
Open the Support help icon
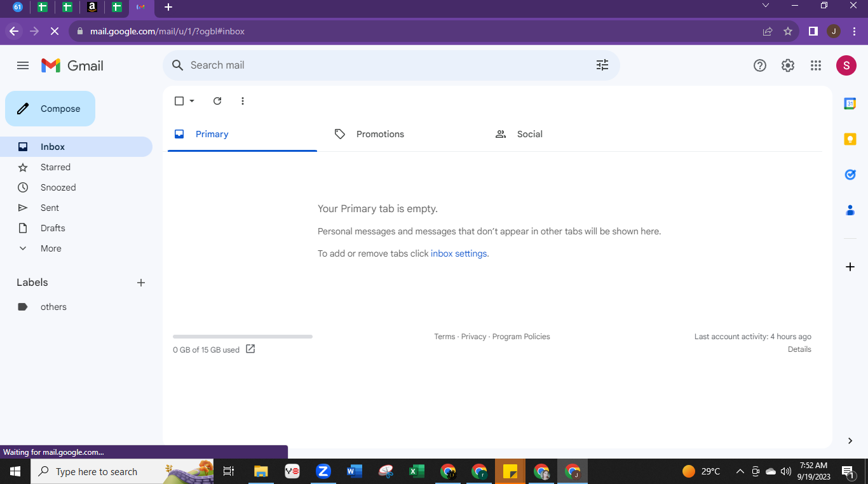760,65
